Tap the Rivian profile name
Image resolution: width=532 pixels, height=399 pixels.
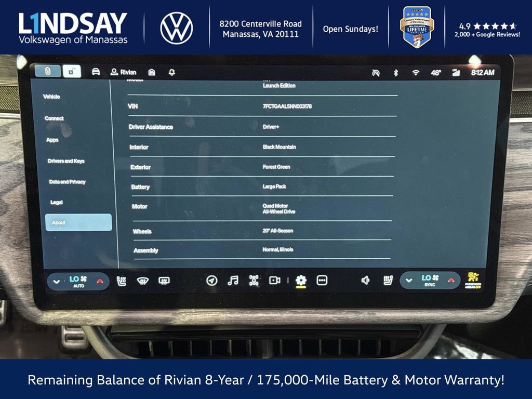tap(124, 72)
